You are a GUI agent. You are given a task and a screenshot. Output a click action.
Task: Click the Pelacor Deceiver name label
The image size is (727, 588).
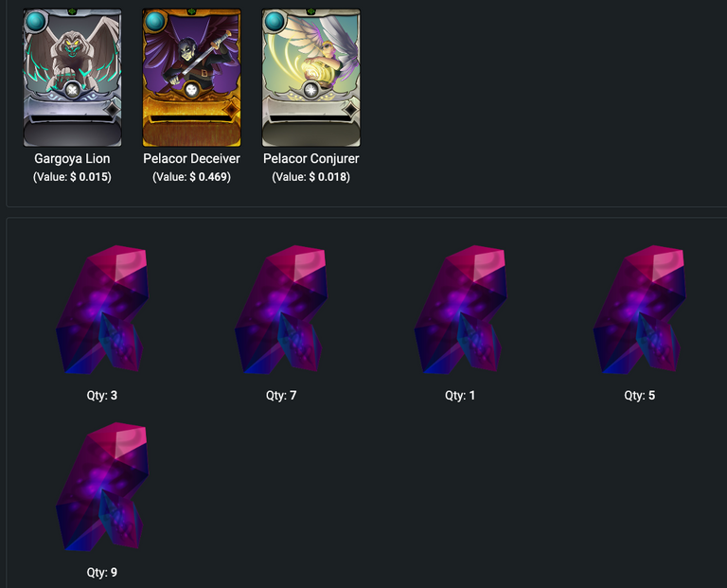pyautogui.click(x=191, y=158)
